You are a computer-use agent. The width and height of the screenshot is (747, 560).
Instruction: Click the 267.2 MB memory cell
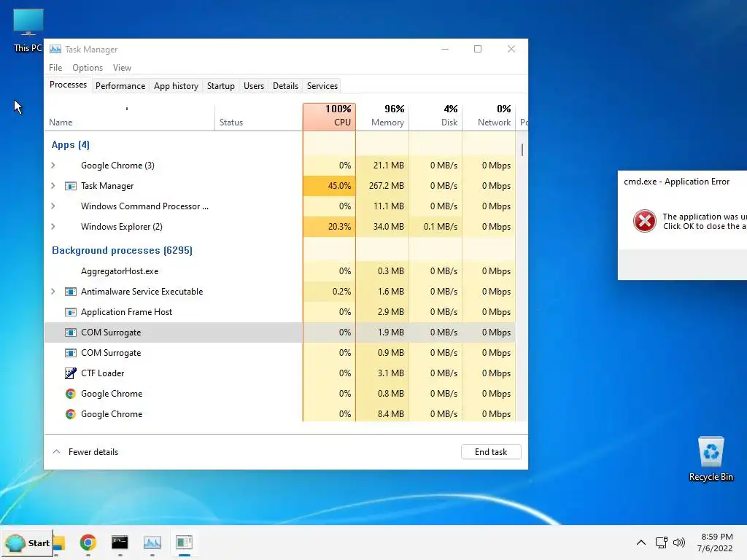[382, 186]
